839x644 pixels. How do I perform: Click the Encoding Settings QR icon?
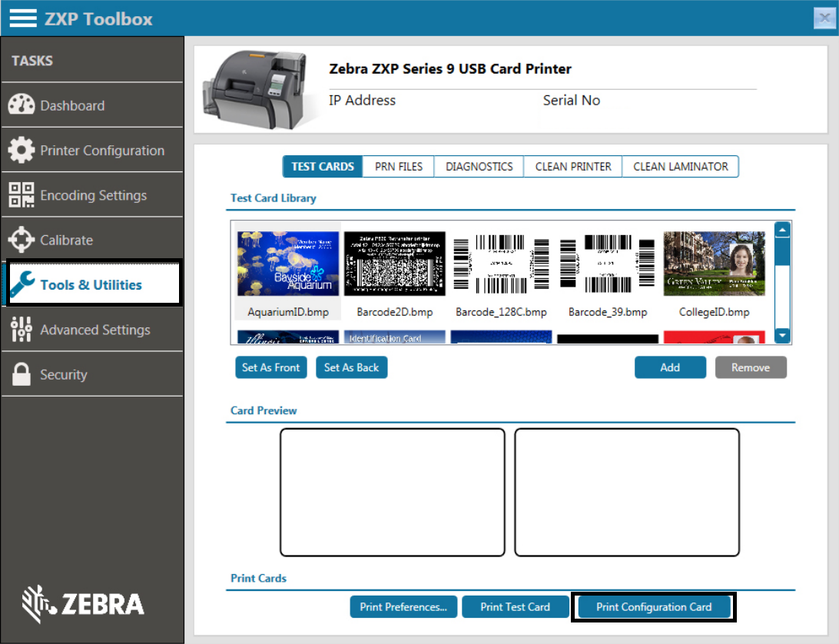click(x=22, y=195)
